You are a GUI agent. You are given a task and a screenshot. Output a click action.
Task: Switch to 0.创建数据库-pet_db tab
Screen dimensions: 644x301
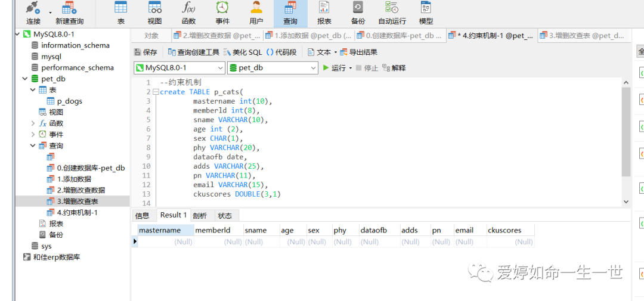(x=400, y=36)
